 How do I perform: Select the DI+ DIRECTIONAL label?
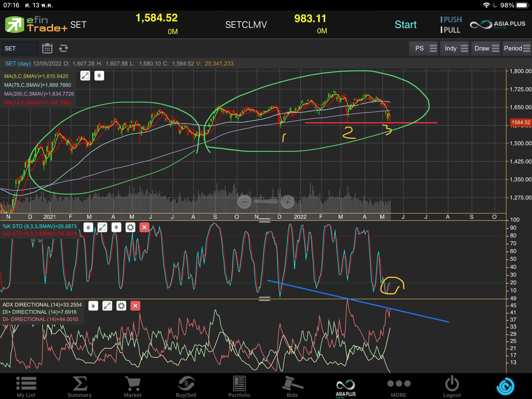tap(39, 312)
